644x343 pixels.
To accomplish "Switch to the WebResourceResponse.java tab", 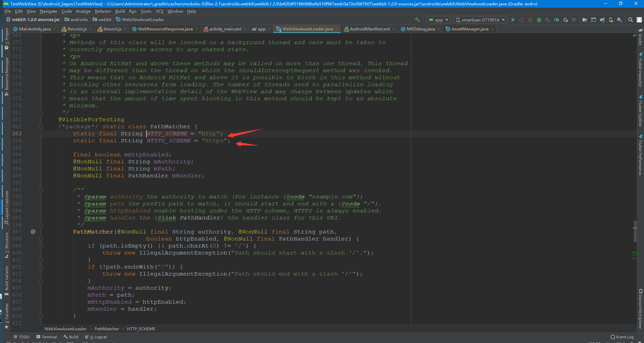I will [x=165, y=29].
